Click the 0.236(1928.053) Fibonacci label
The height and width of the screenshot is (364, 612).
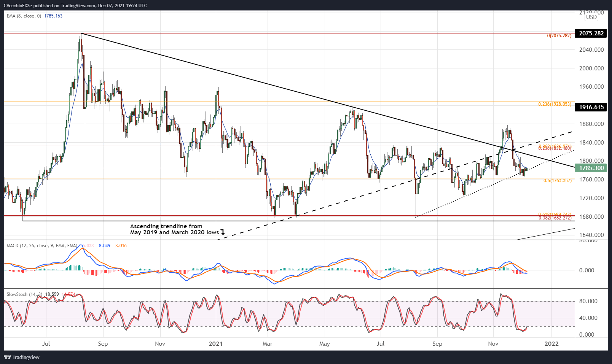pyautogui.click(x=555, y=104)
